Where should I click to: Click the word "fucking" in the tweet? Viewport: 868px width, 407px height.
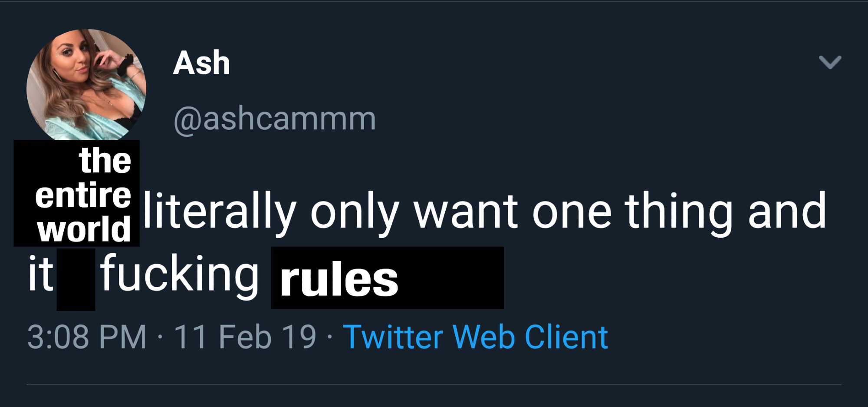pos(179,274)
